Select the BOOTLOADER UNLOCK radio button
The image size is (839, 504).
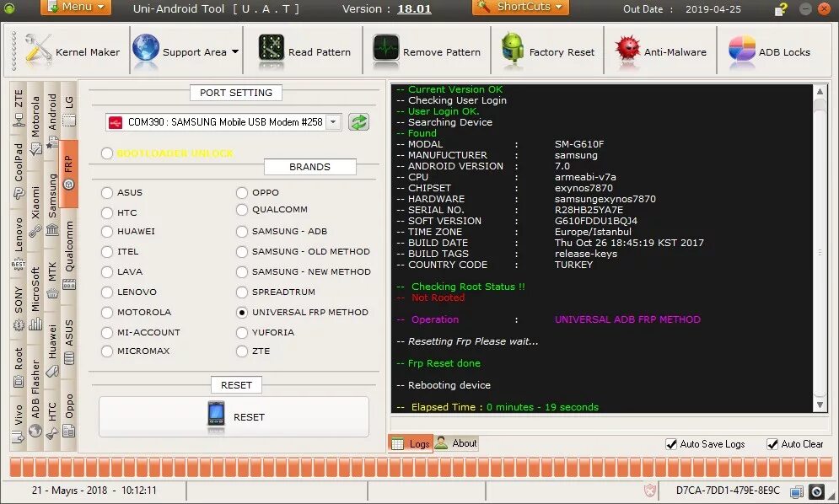point(107,153)
